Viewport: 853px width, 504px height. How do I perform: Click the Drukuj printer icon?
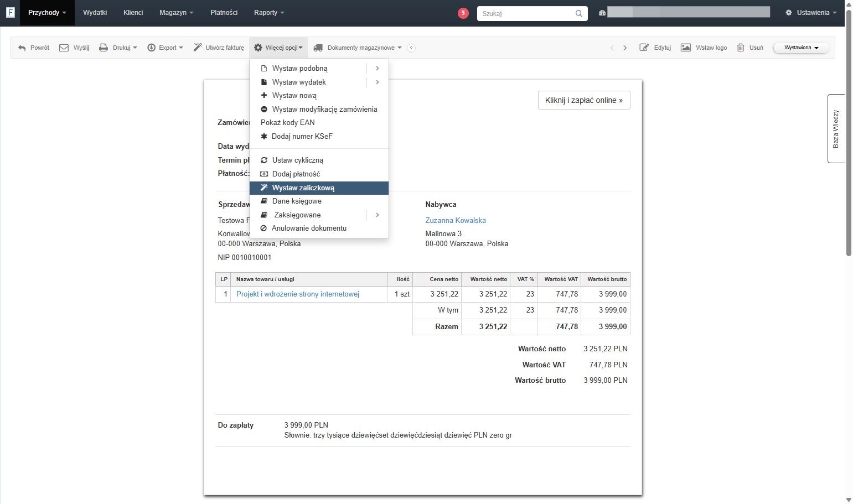click(x=104, y=48)
